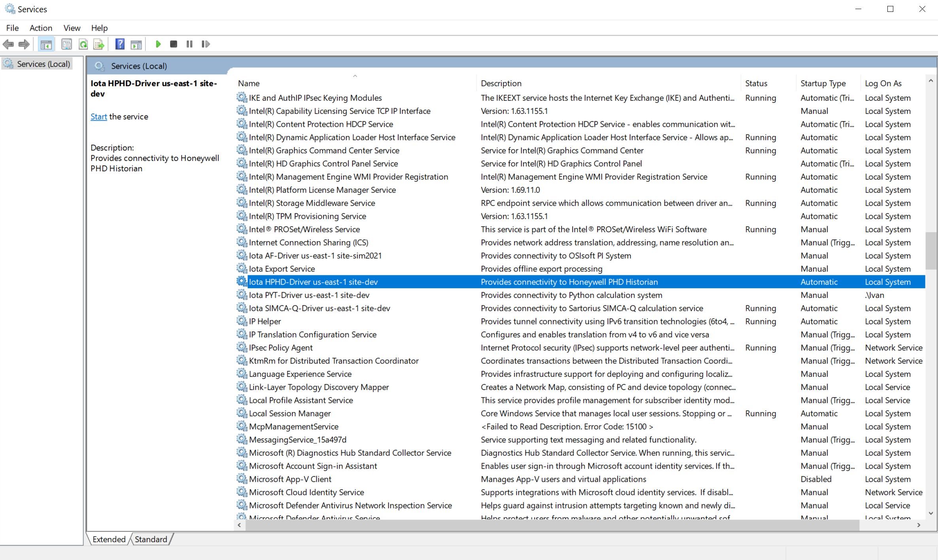
Task: Click gear icon of Intel(R) TPM Provisioning Service
Action: [242, 216]
